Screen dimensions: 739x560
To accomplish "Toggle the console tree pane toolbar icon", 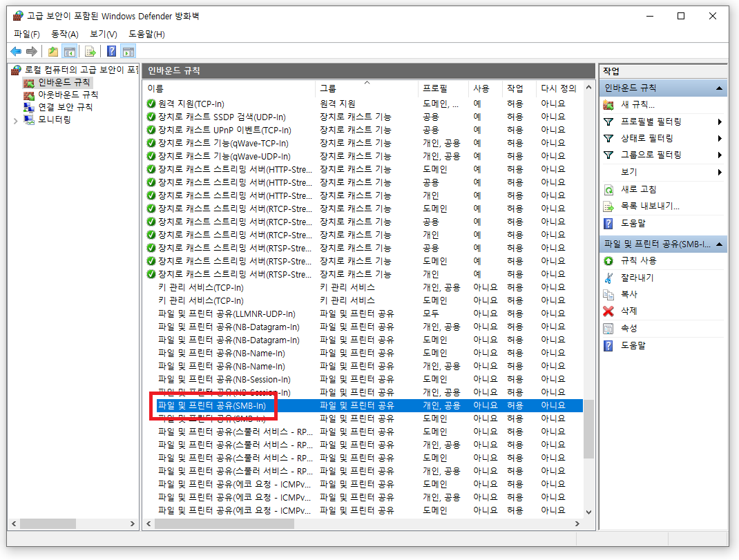I will (70, 51).
